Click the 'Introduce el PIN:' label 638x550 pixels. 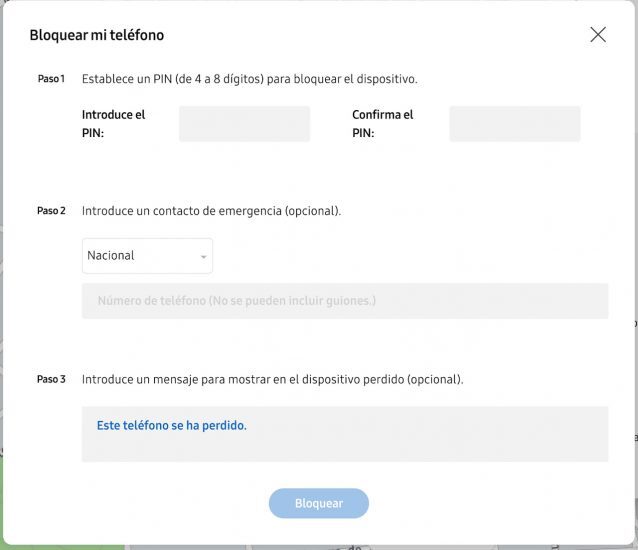point(113,124)
